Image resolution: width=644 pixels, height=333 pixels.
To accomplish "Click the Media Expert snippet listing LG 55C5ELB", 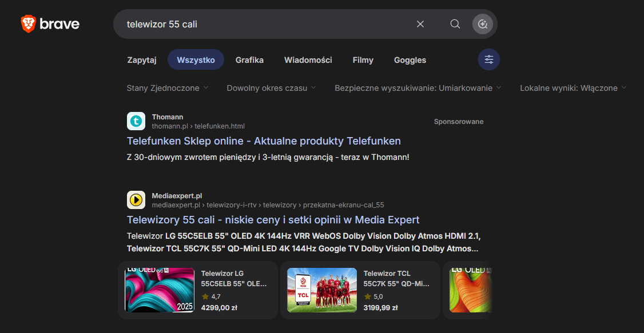I will pos(304,242).
